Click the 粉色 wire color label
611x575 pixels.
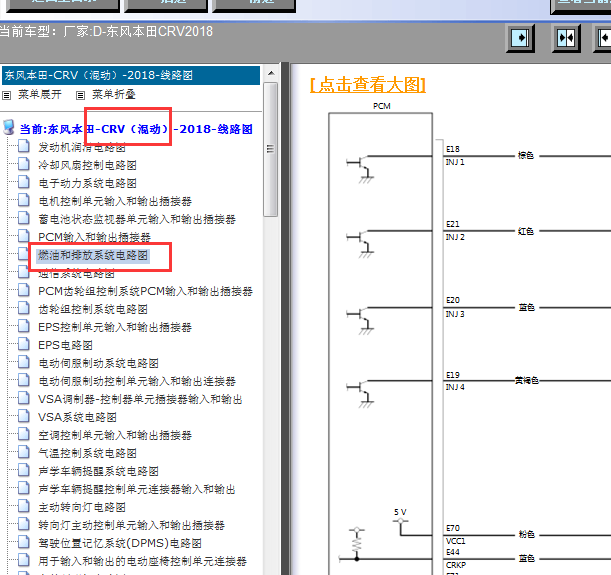[x=526, y=534]
